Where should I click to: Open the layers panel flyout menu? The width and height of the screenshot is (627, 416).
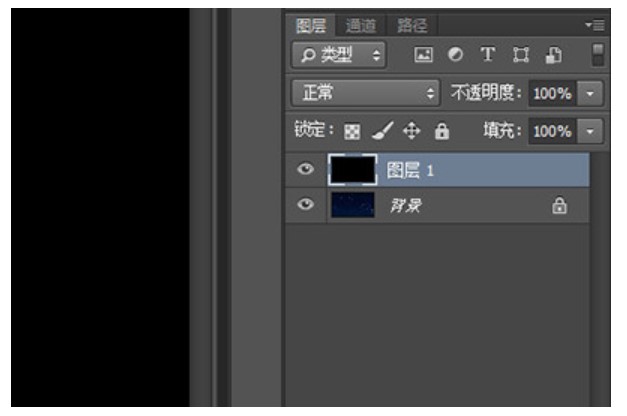pyautogui.click(x=595, y=26)
